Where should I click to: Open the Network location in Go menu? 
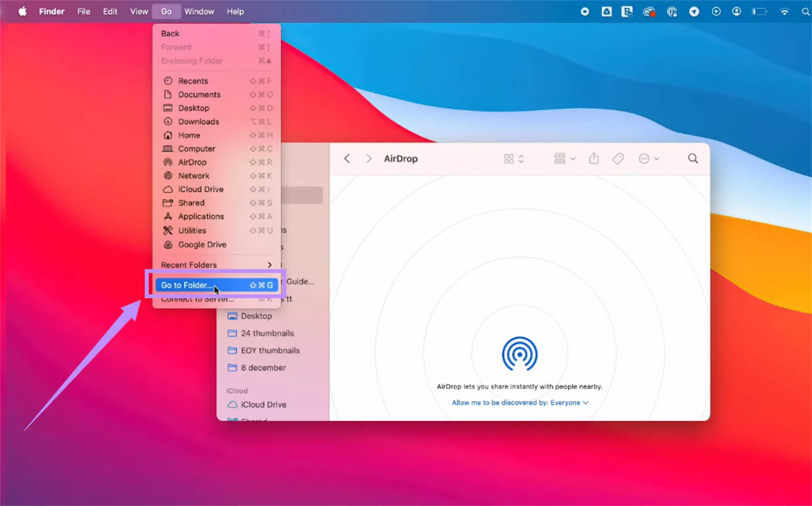pyautogui.click(x=194, y=175)
